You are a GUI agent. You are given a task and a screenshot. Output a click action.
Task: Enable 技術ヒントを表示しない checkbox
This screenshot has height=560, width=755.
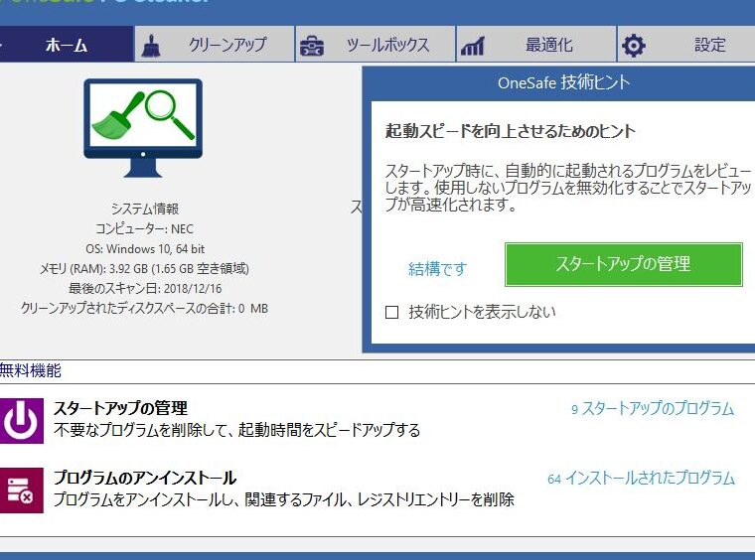pyautogui.click(x=391, y=312)
